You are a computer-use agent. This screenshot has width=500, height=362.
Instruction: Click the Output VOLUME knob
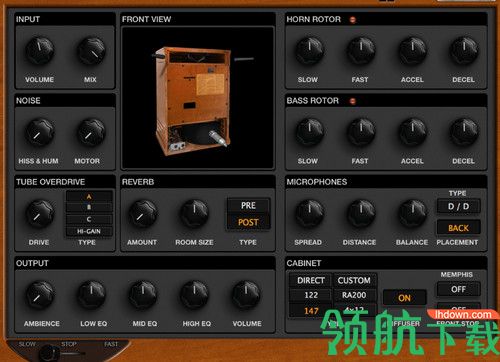246,295
